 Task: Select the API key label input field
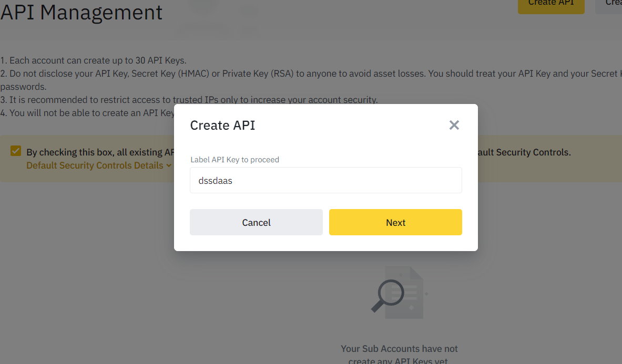point(325,180)
